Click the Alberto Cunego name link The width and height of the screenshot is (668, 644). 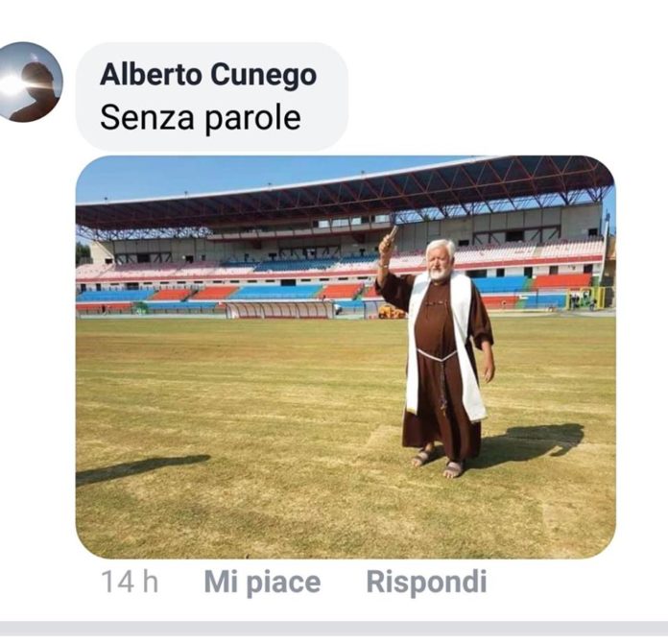pos(208,75)
